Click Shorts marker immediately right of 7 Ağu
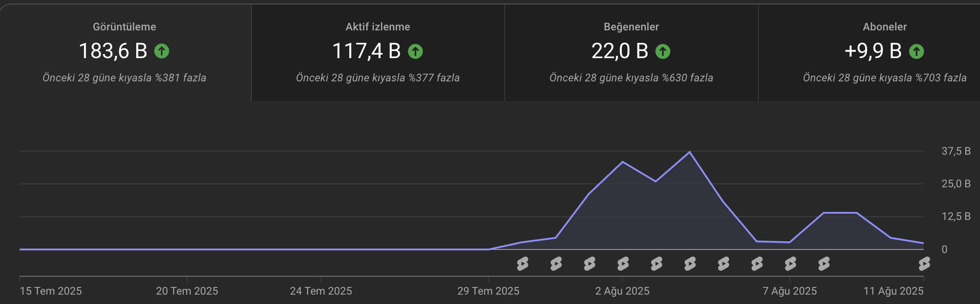 [824, 264]
